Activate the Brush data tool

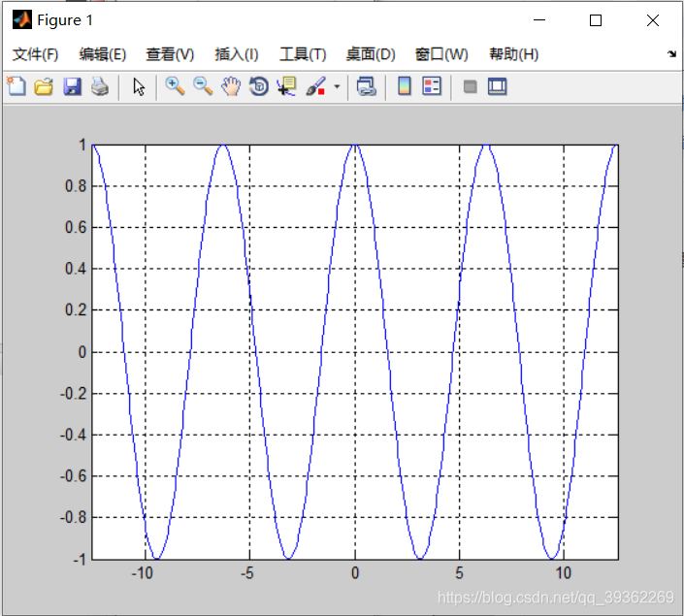point(316,86)
